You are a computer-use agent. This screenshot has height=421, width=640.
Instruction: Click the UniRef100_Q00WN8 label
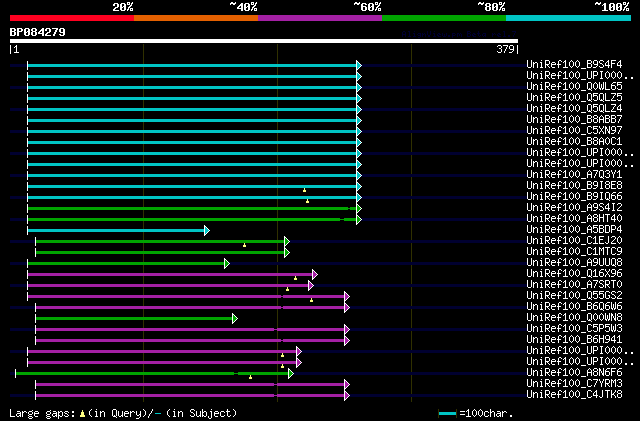(574, 318)
